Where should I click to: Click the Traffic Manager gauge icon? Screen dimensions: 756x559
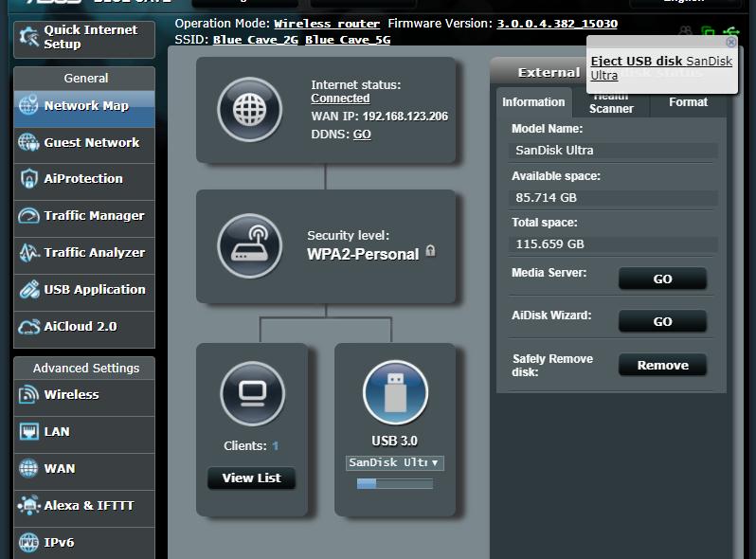click(x=28, y=216)
